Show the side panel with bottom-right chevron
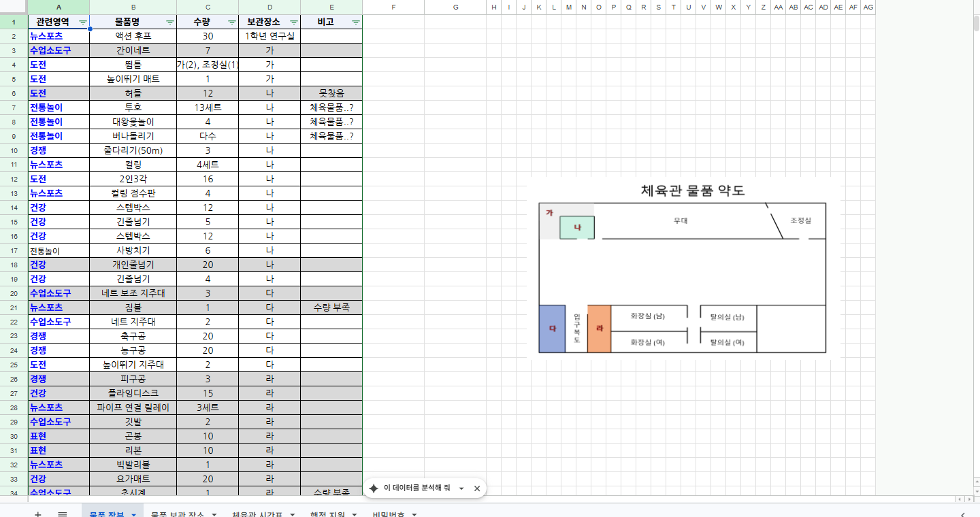Screen dimensions: 980x517 click(962, 514)
